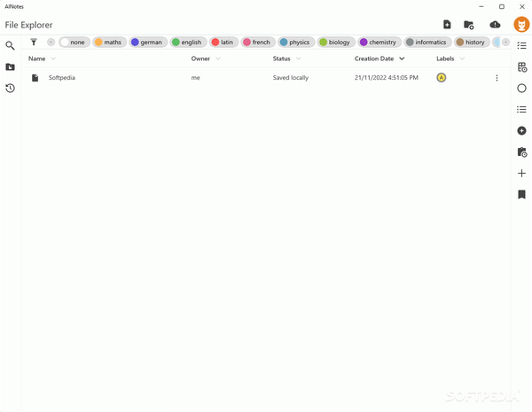Expand the Name column sort chevron
The height and width of the screenshot is (412, 532).
coord(53,58)
